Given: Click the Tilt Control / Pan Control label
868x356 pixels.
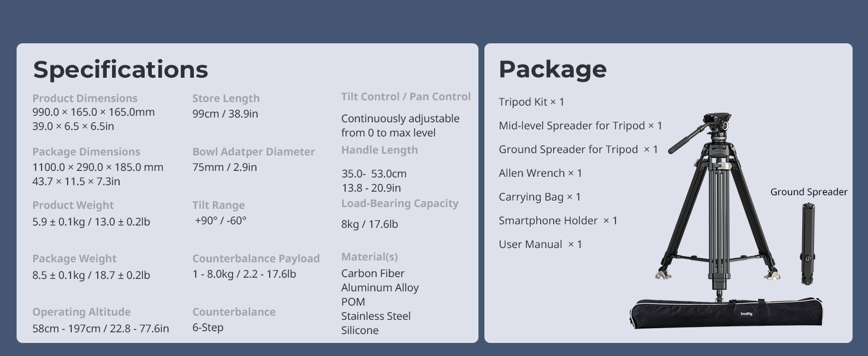Looking at the screenshot, I should [x=406, y=97].
